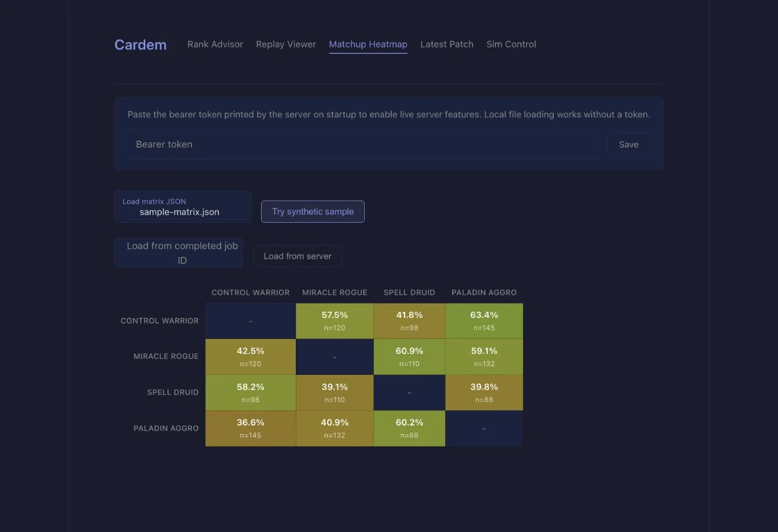Pick the 39.1% n=110 cell

335,392
